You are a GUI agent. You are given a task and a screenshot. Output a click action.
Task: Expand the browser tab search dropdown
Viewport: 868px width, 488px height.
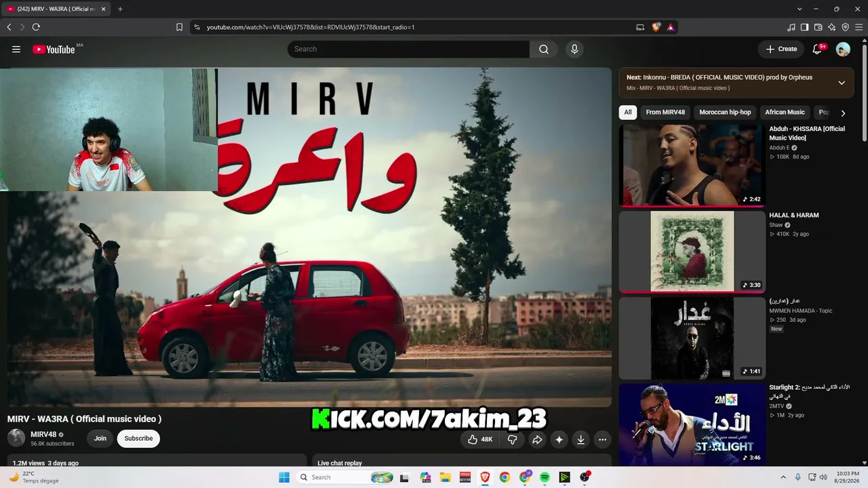[x=800, y=9]
